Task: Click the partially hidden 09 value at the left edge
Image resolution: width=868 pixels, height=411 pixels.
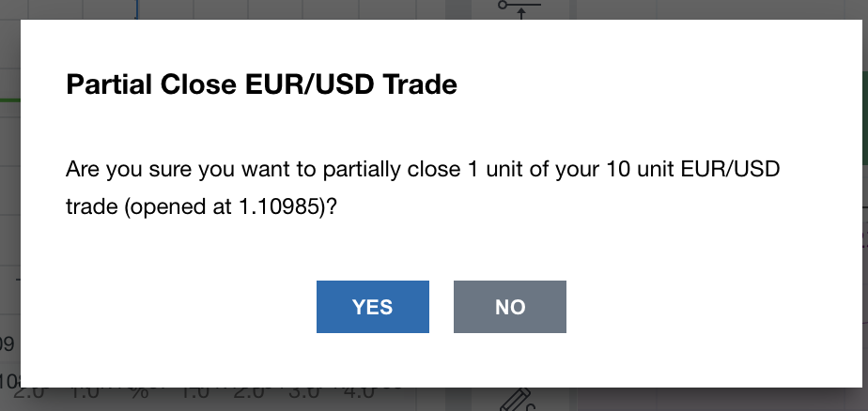Action: [x=8, y=344]
